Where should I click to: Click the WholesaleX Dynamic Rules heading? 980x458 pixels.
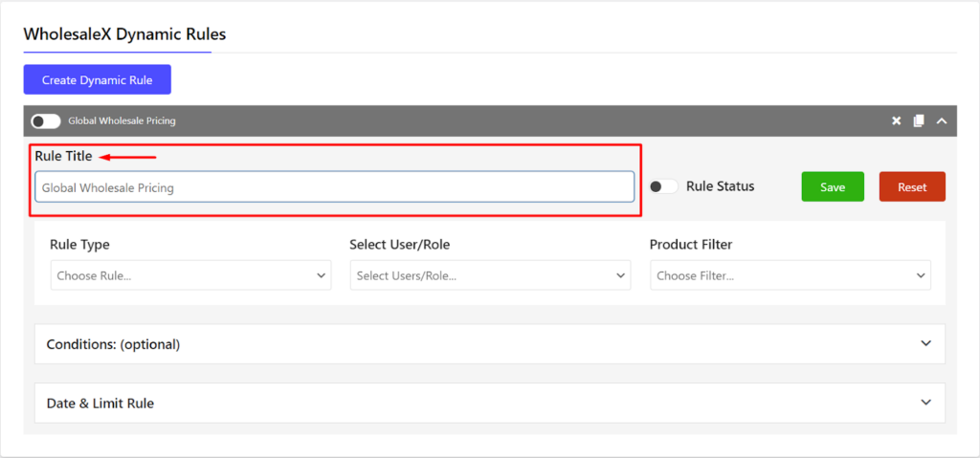[125, 34]
